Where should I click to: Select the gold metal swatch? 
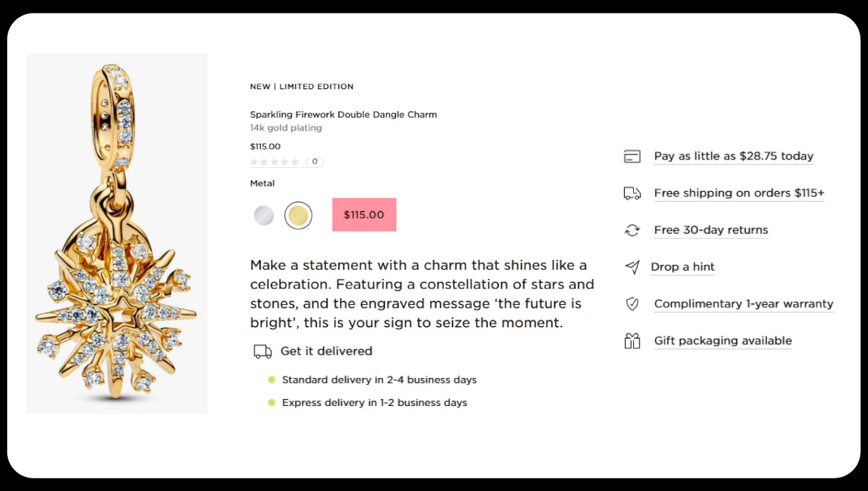click(x=298, y=216)
